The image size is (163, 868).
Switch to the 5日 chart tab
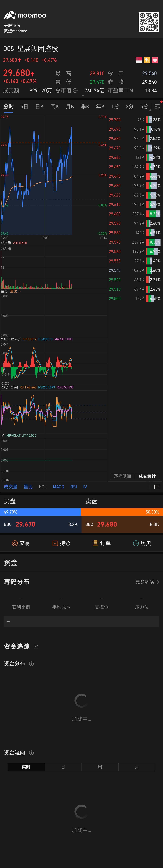(24, 107)
